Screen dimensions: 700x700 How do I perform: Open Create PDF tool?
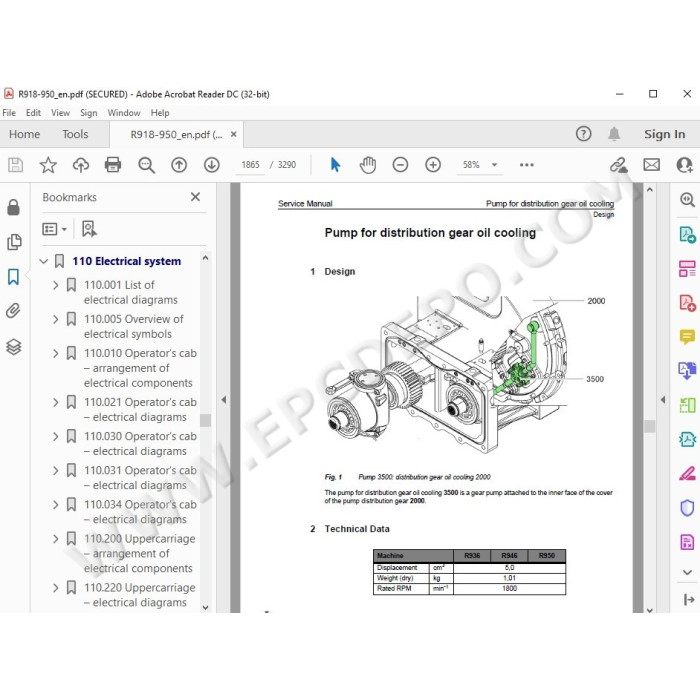[x=687, y=303]
